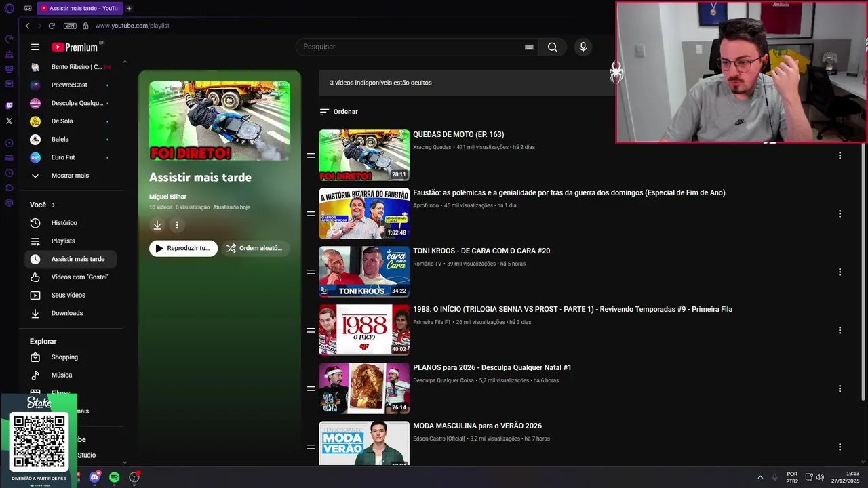
Task: Click Ordem aleatória shuffle button
Action: pyautogui.click(x=255, y=248)
